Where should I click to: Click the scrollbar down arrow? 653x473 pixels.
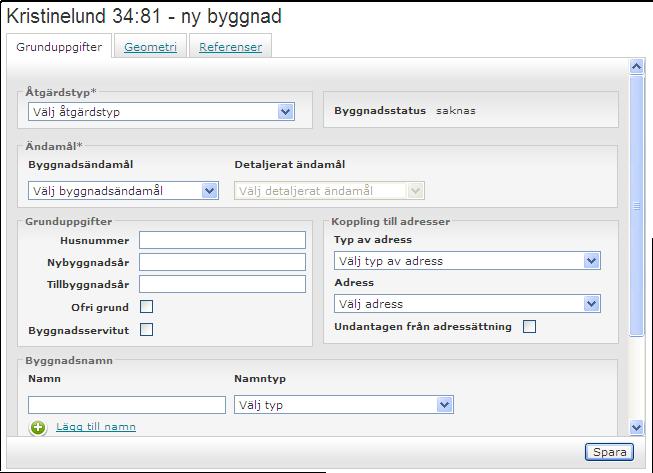tap(636, 427)
